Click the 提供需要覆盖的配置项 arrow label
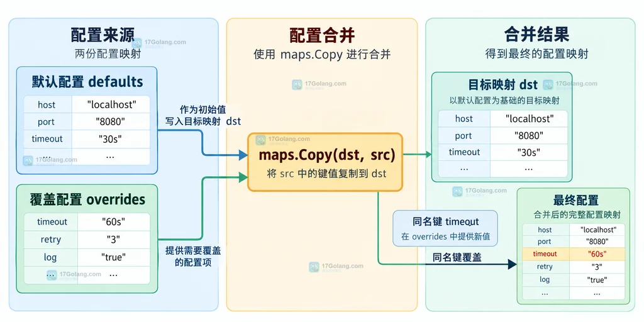Screen dimensions: 644x322 coord(193,257)
